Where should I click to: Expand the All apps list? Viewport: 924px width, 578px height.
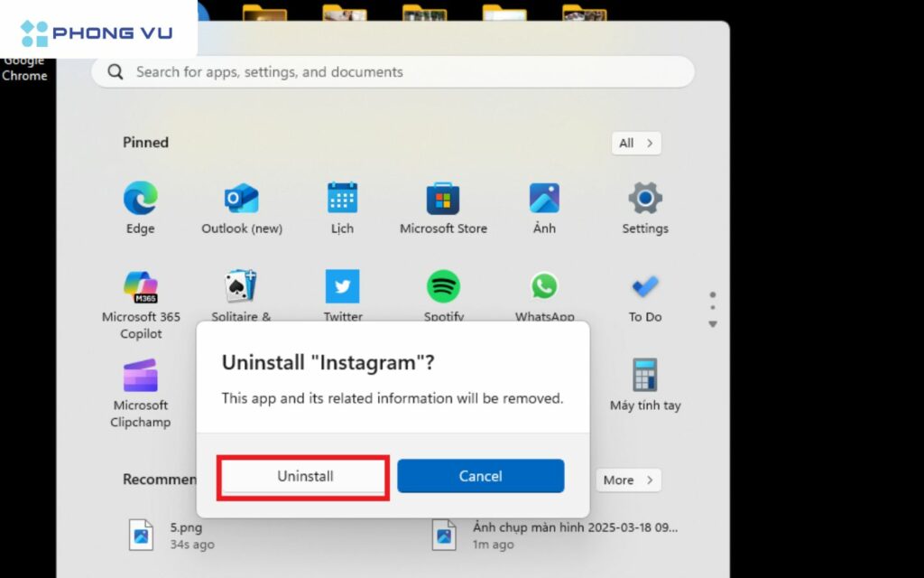coord(636,143)
